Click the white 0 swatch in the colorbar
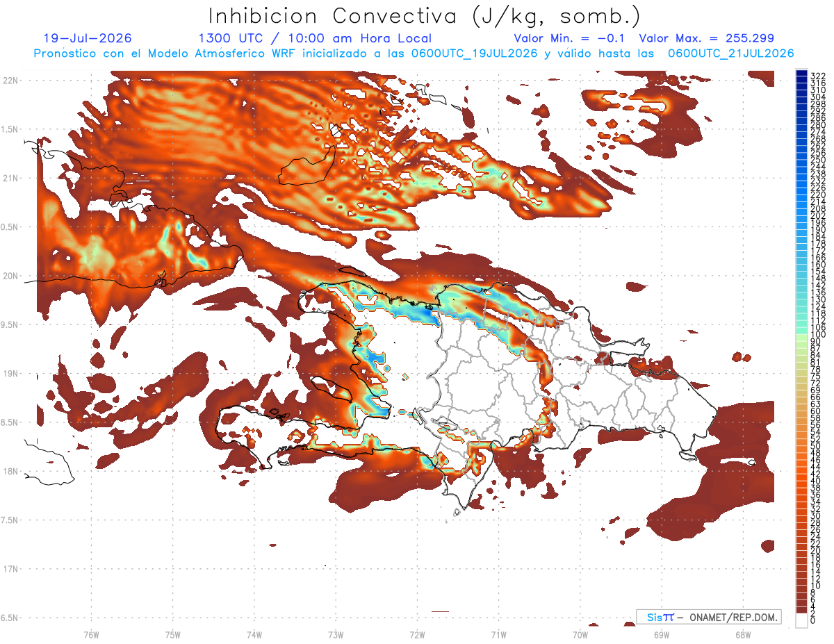This screenshot has width=834, height=644. pos(801,620)
